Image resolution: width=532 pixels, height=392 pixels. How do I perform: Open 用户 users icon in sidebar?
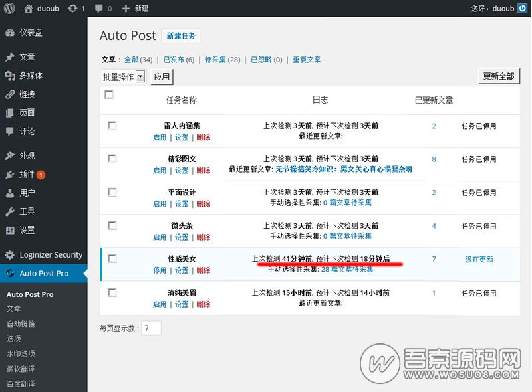coord(10,193)
